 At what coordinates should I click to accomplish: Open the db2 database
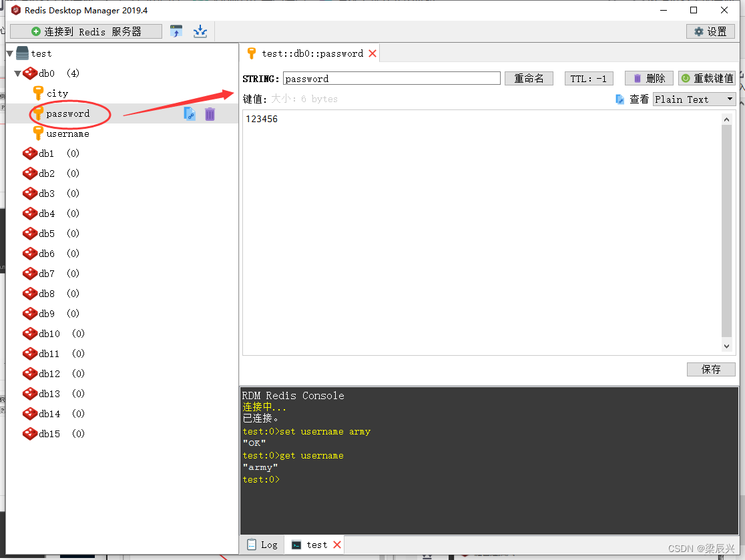pos(51,174)
